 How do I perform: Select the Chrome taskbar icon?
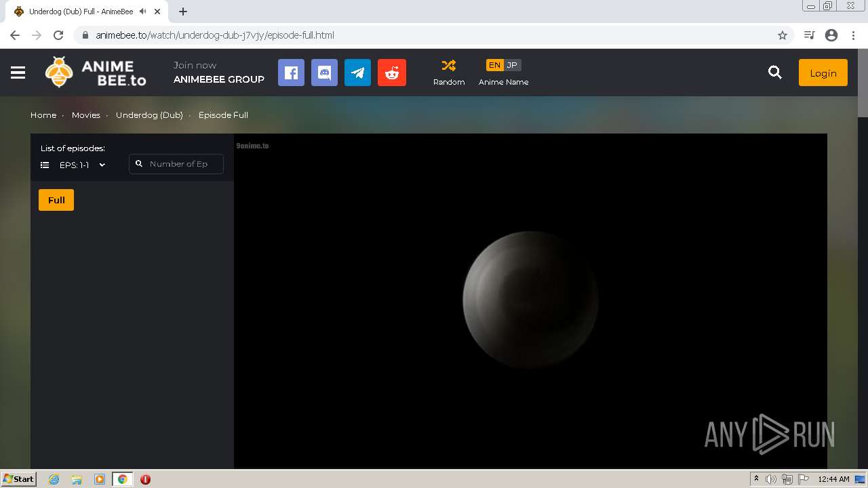point(123,479)
